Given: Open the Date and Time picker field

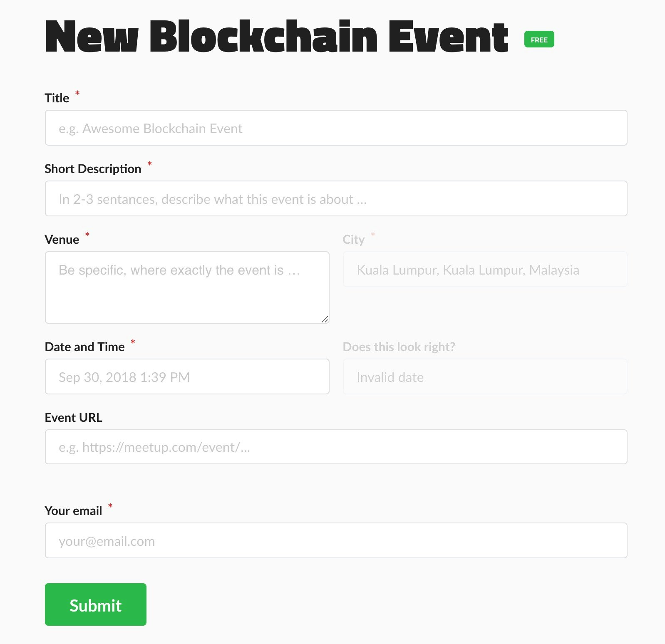Looking at the screenshot, I should [186, 376].
